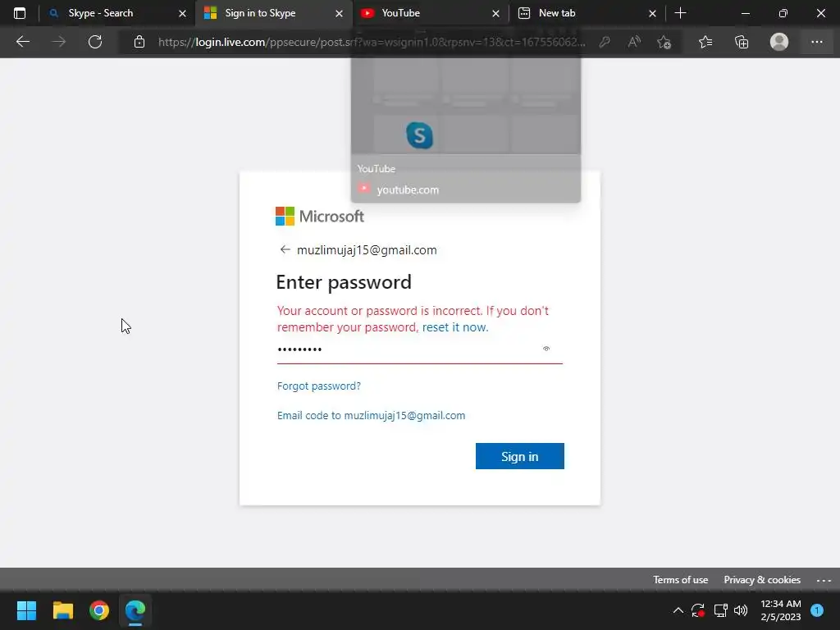840x630 pixels.
Task: Click the back arrow beside the email
Action: point(285,249)
